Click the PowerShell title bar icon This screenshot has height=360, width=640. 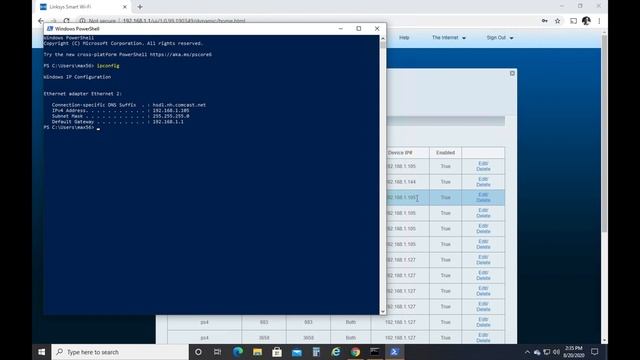[50, 29]
